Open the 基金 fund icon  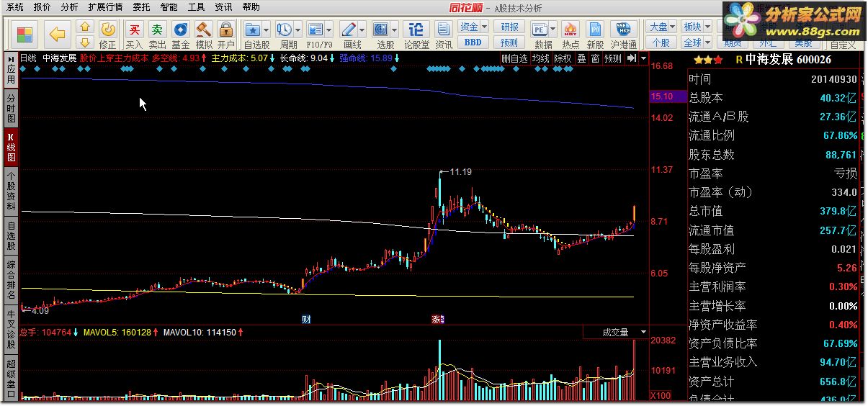[x=180, y=30]
